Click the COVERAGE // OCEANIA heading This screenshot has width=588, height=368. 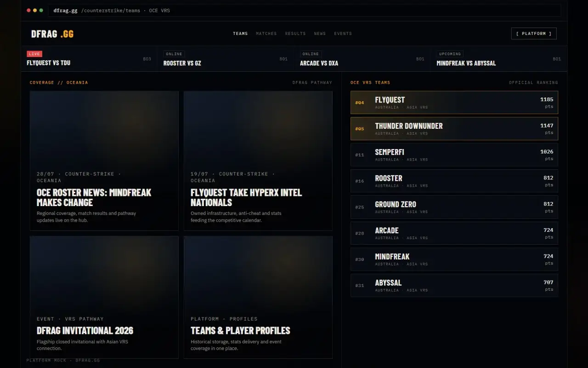[x=59, y=83]
